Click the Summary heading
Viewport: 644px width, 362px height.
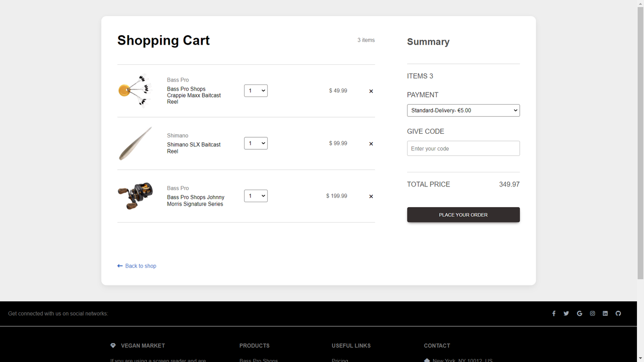[x=428, y=42]
